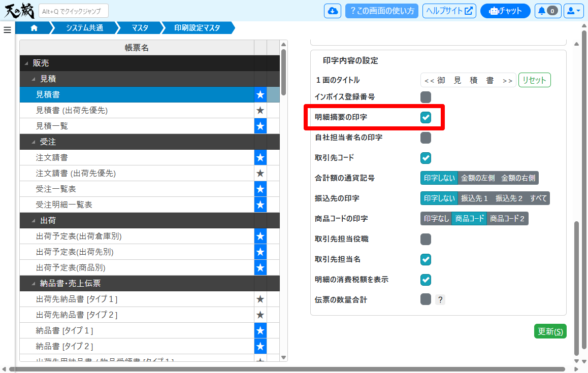
Task: Toggle favorite star for 出荷先納品書 [タイプ1]
Action: (260, 299)
